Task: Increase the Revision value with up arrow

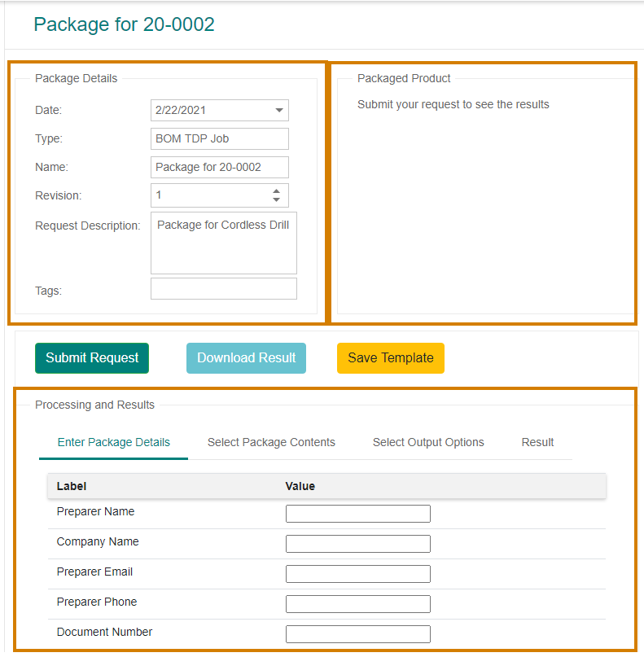Action: [276, 191]
